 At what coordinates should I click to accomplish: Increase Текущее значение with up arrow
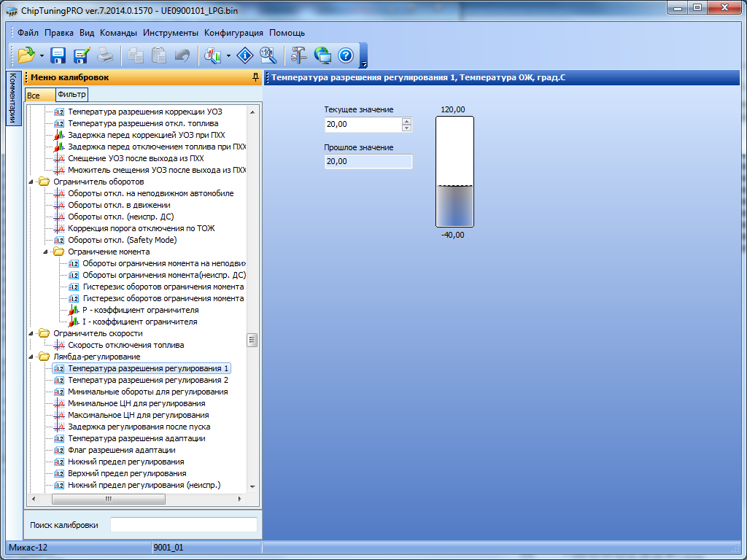(406, 122)
